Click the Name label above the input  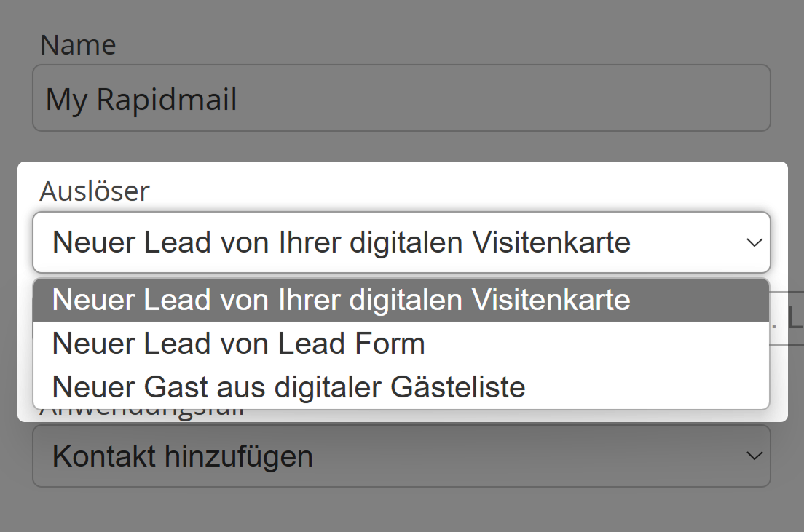(x=79, y=44)
